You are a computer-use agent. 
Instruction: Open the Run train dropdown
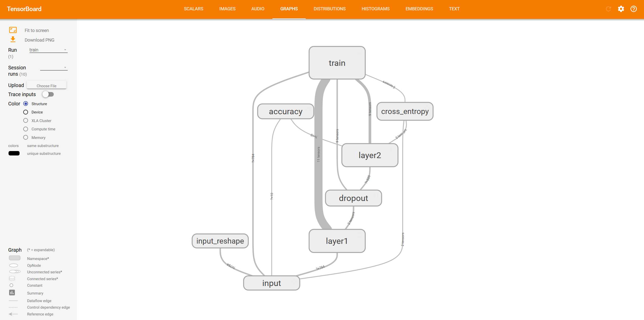pyautogui.click(x=48, y=50)
